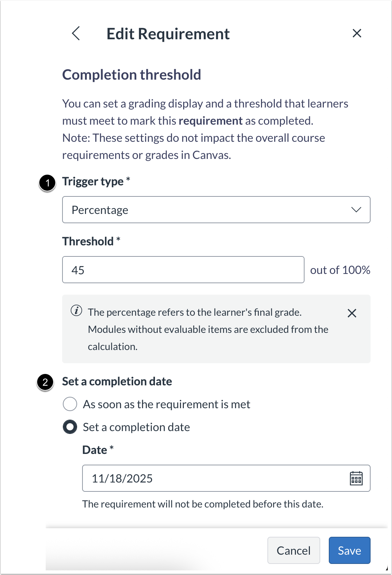Screen dimensions: 392x575
Task: Expand the Percentage selector options
Action: 216,210
